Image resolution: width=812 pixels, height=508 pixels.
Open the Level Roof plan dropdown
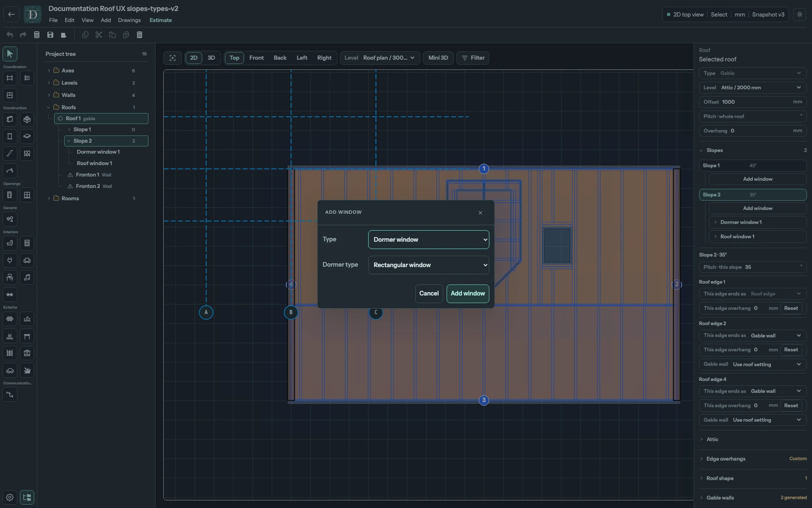[380, 58]
